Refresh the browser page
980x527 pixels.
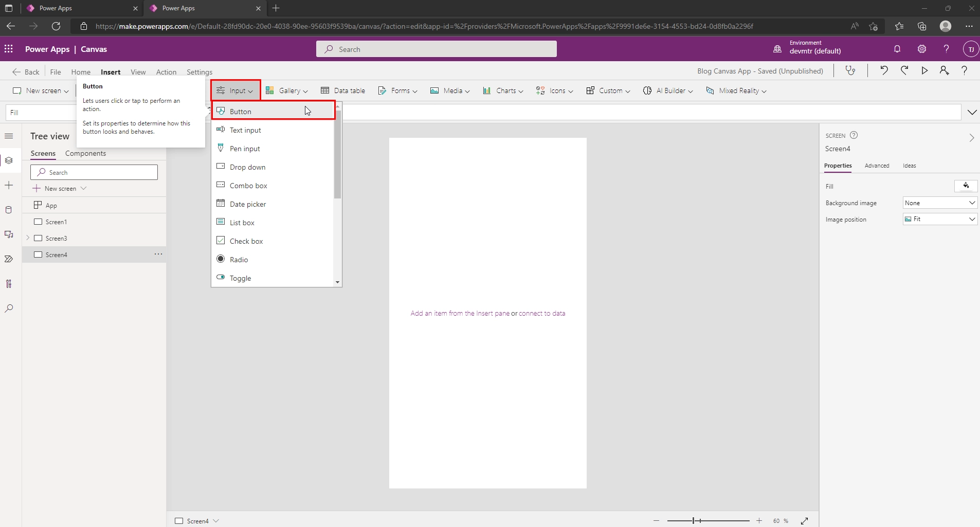pyautogui.click(x=56, y=26)
